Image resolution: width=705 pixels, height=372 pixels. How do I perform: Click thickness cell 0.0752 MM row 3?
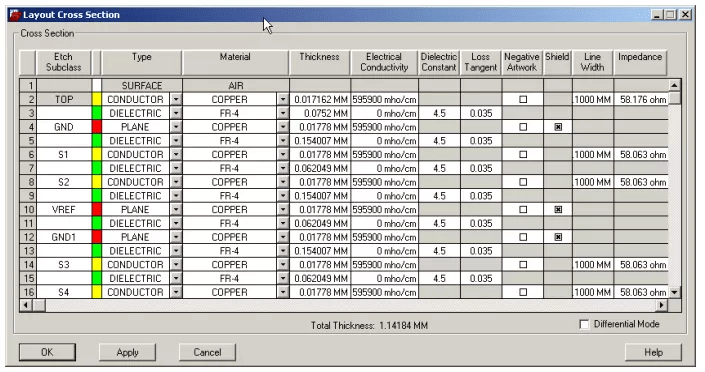320,113
